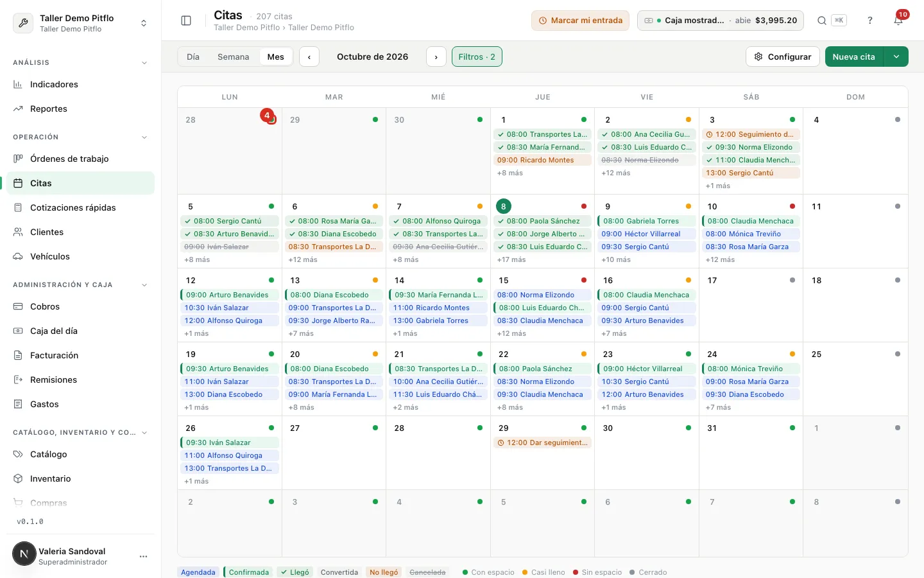This screenshot has height=578, width=924.
Task: Open the search magnifier icon
Action: tap(821, 21)
